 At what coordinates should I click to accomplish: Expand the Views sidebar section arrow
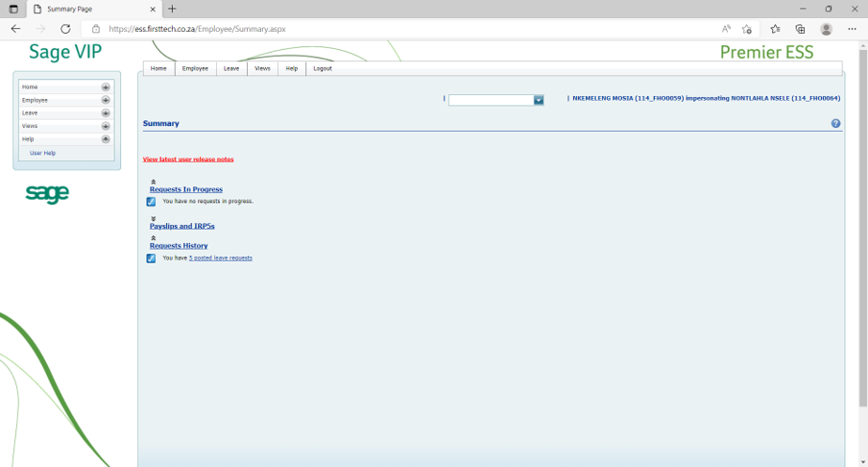coord(106,126)
